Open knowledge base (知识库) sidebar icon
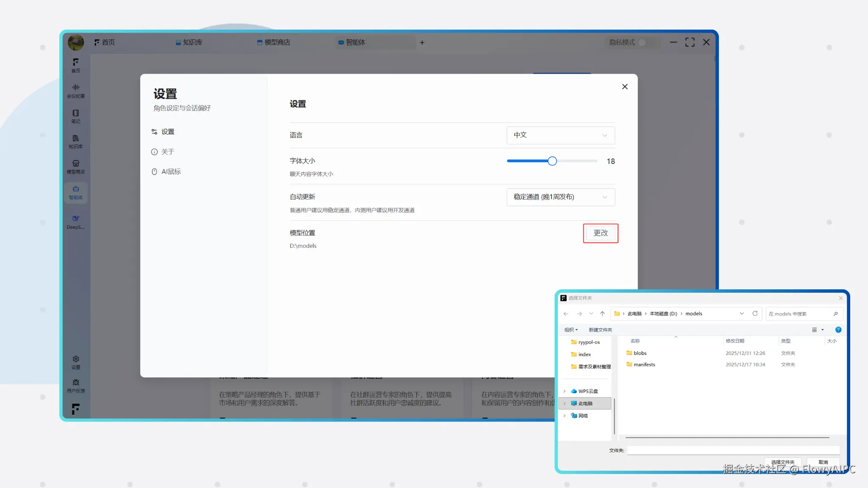This screenshot has width=868, height=488. (75, 141)
